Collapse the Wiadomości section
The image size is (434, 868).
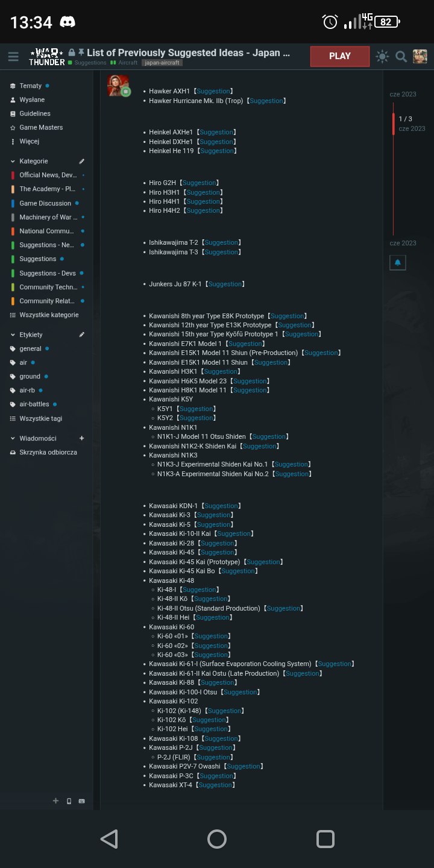13,438
